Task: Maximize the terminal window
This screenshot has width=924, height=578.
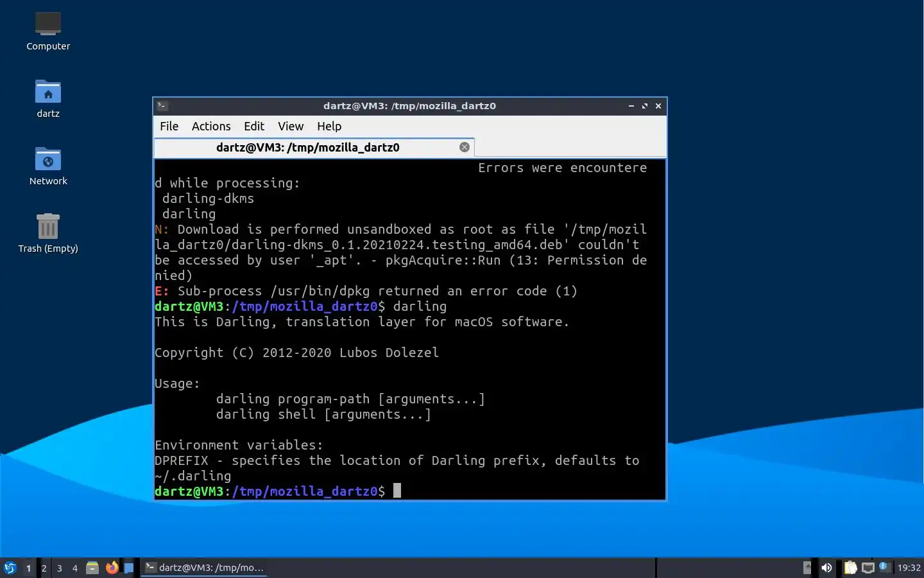Action: point(645,106)
